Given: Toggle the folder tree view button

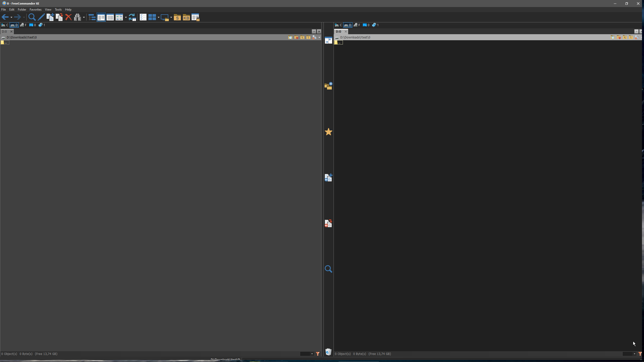Looking at the screenshot, I should [x=92, y=17].
